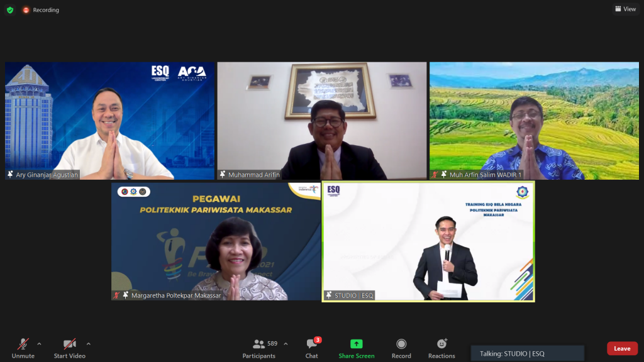
Task: Expand audio options arrow beside Unmute
Action: pos(39,344)
